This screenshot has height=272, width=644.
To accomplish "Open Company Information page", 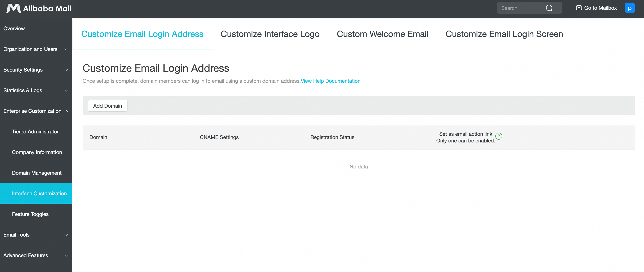I will coord(36,152).
